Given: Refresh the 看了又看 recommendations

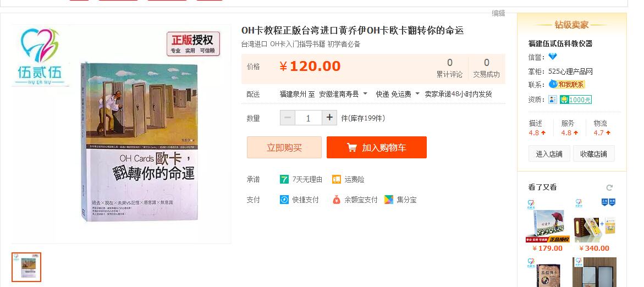Looking at the screenshot, I should [609, 187].
